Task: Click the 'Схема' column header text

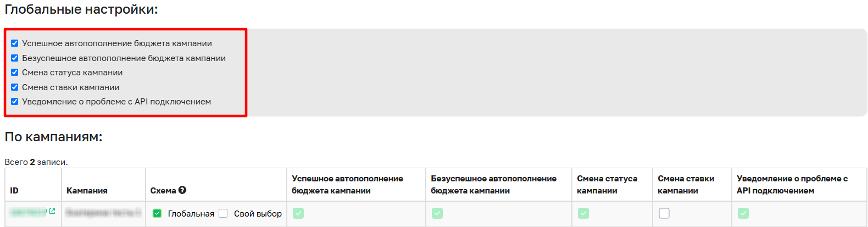Action: [163, 191]
